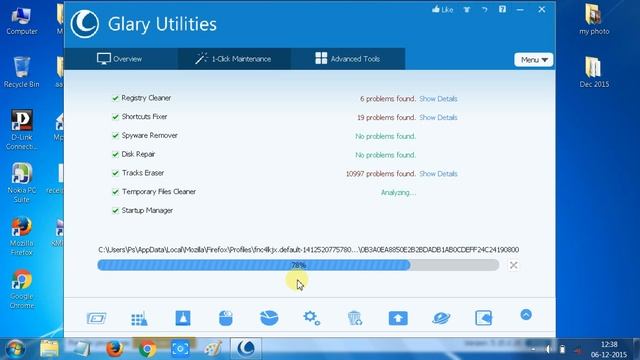
Task: Click the '19 problems found.' text
Action: pyautogui.click(x=386, y=118)
